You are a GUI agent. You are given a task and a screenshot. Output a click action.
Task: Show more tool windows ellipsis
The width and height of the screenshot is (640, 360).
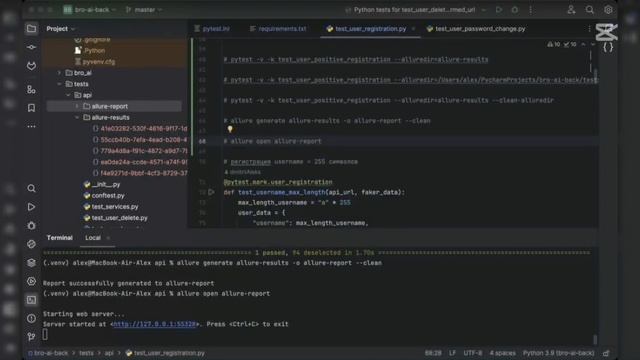(31, 127)
